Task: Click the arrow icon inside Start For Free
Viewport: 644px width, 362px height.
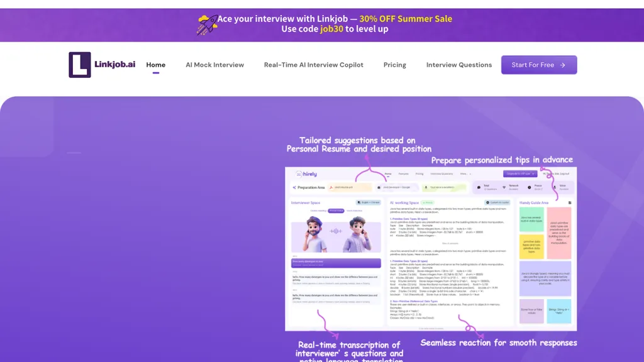Action: (x=563, y=65)
